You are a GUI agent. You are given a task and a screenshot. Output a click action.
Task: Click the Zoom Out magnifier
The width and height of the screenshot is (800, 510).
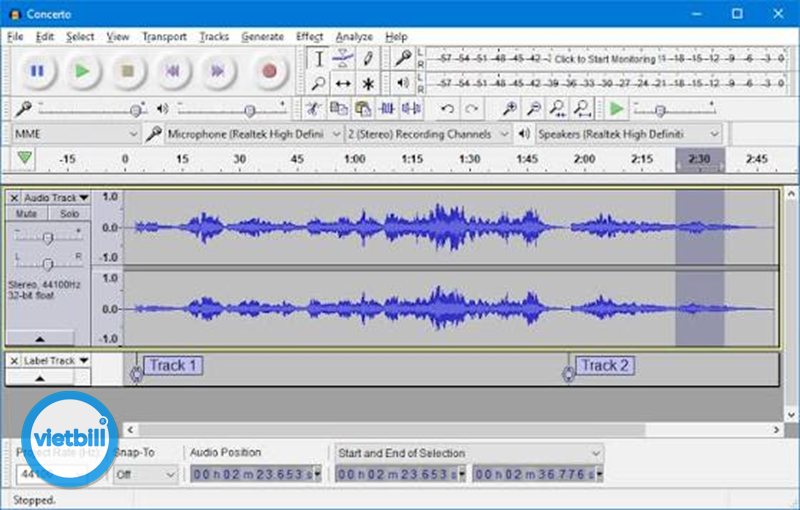533,109
